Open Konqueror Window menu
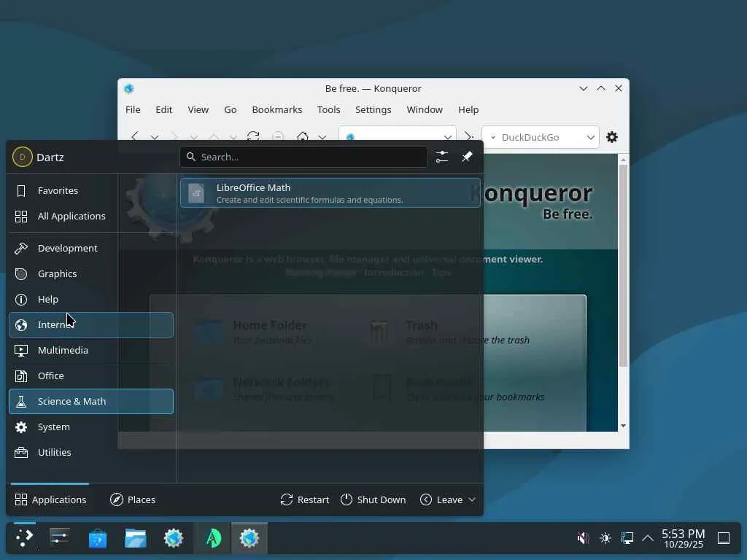Viewport: 747px width, 560px height. [x=425, y=109]
